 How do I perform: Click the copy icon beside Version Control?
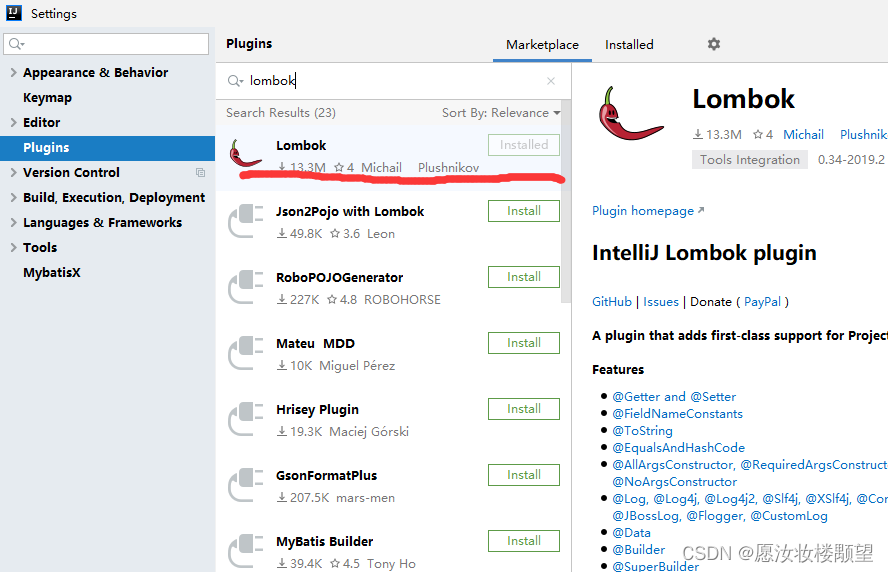click(x=200, y=172)
